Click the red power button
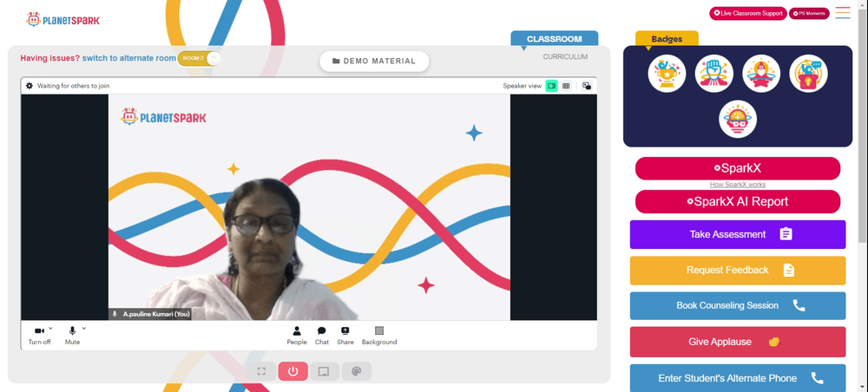 (x=293, y=371)
